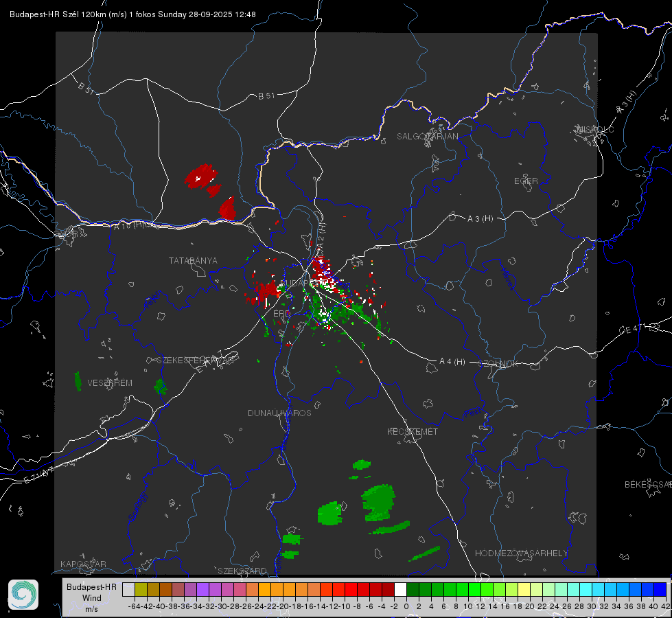Click the blue 'Heves' county label
The image size is (672, 618).
pyautogui.click(x=508, y=279)
